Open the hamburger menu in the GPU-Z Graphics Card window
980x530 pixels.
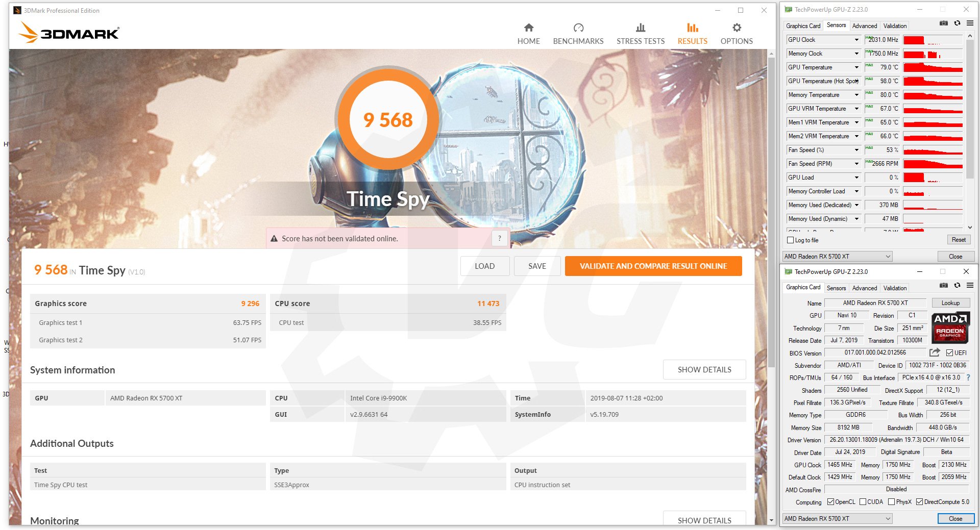point(970,286)
